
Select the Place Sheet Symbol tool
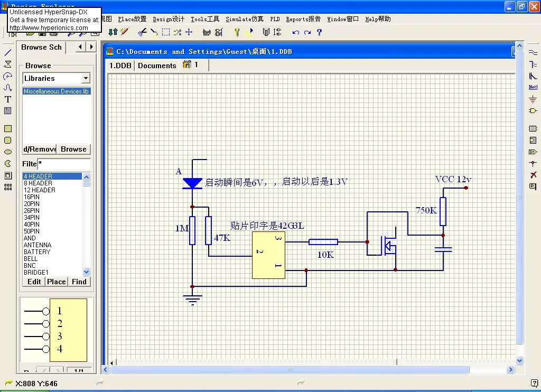(533, 129)
